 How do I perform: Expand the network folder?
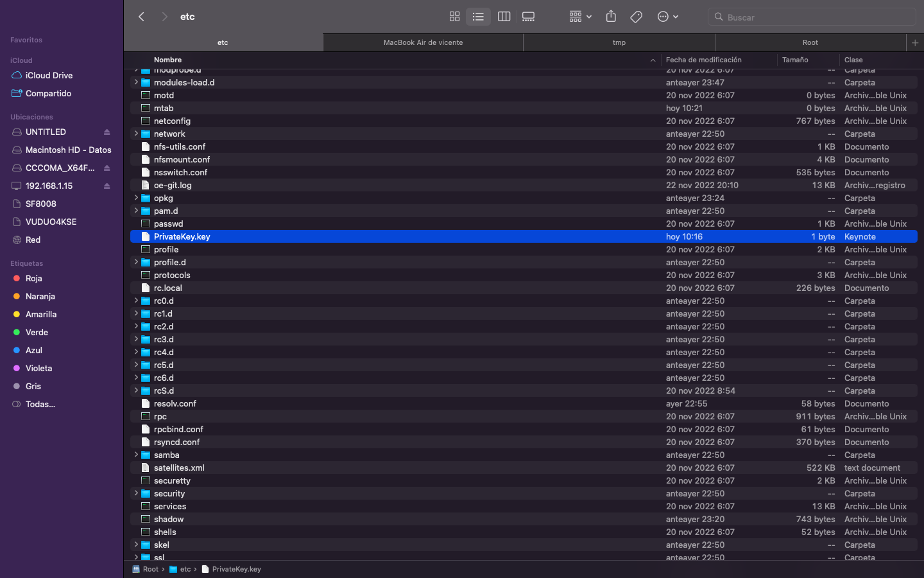(136, 134)
